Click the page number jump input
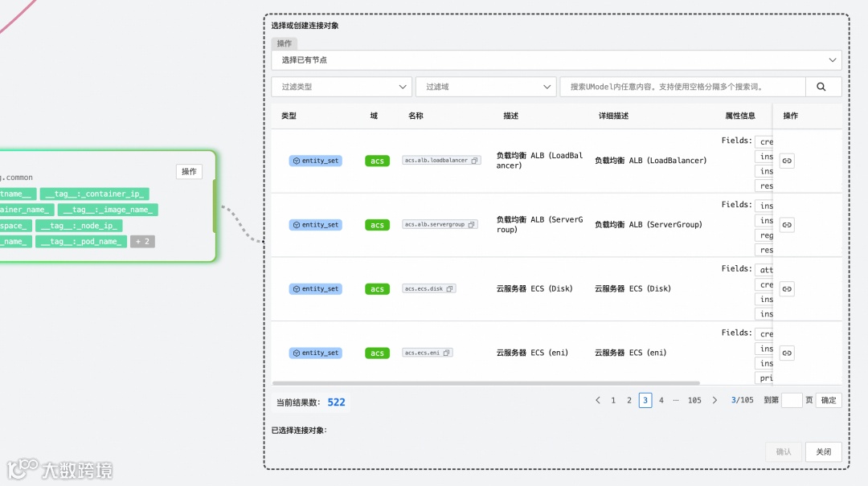The image size is (868, 486). pos(792,400)
